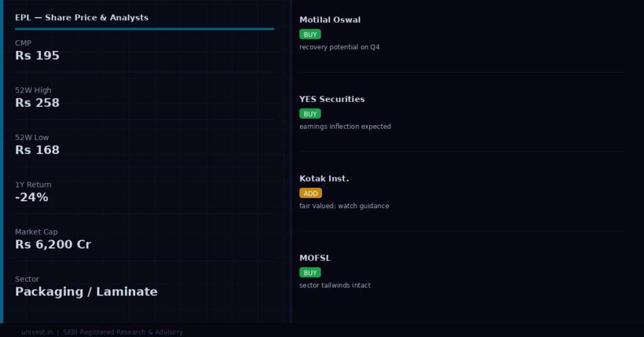Click the 'MOFSL' analyst name
This screenshot has height=337, width=644.
coord(315,258)
